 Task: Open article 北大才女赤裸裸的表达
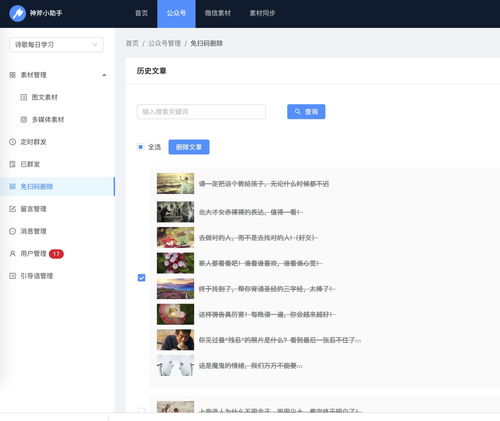(251, 212)
